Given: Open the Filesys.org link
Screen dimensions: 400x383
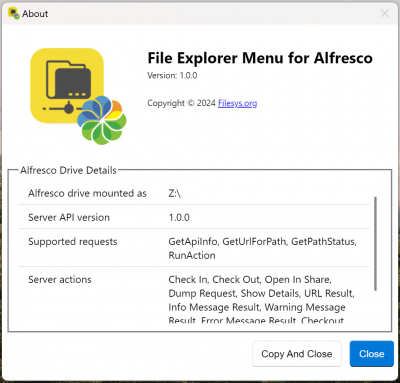Looking at the screenshot, I should [x=237, y=103].
